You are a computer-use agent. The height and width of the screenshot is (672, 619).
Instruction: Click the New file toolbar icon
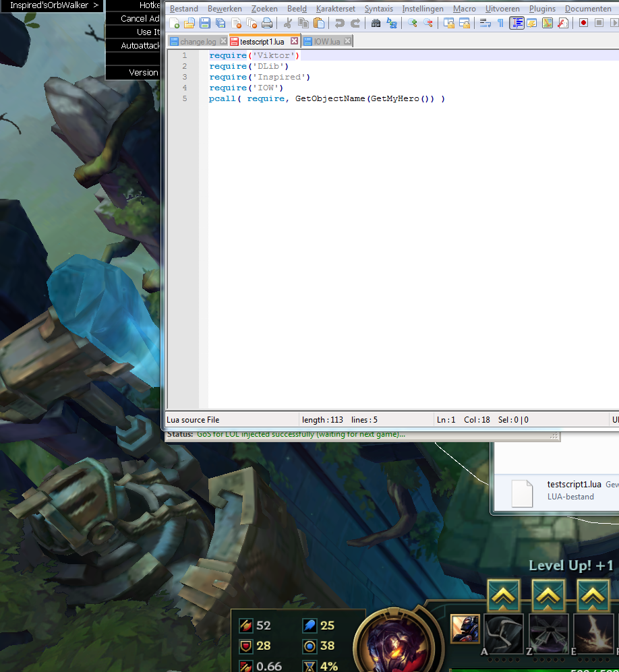175,23
